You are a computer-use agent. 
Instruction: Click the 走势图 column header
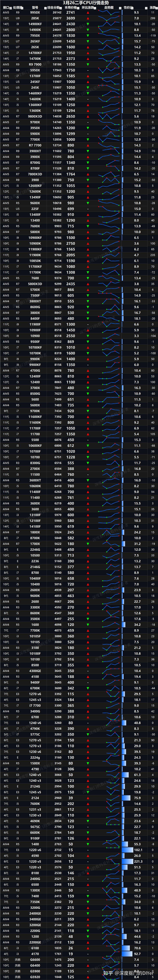(109, 8)
